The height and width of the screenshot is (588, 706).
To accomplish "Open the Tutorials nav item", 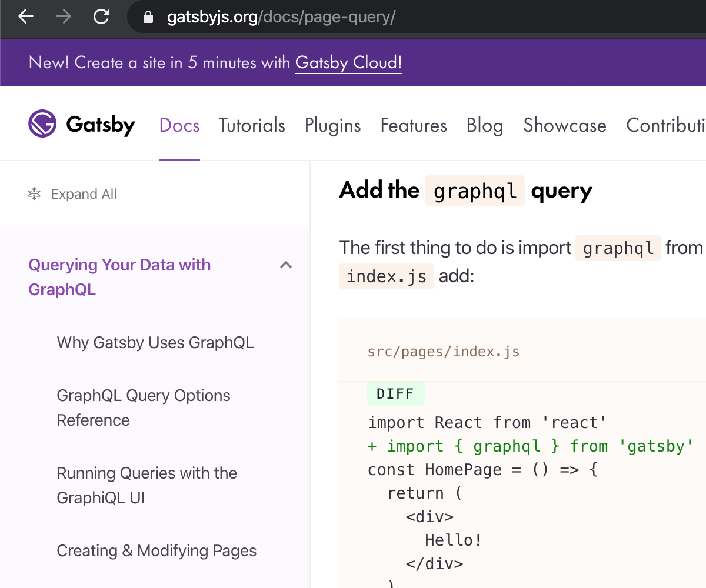I will click(x=252, y=125).
